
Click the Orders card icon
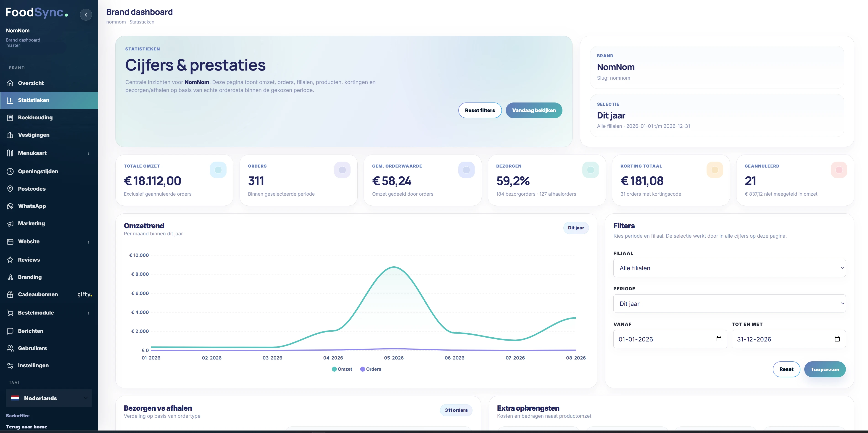tap(342, 170)
